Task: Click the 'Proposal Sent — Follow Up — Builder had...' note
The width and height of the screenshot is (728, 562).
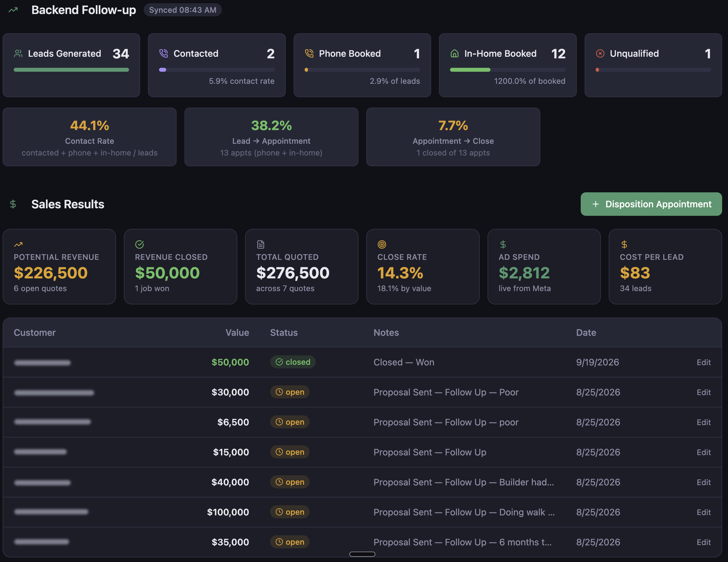Action: tap(464, 482)
